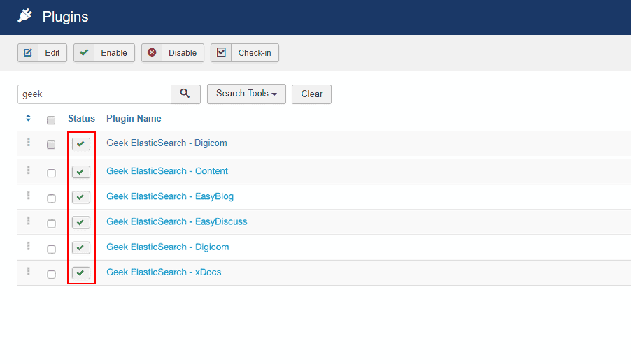The image size is (631, 364).
Task: Toggle status checkmark for ElasticSearch - xDocs
Action: 81,272
